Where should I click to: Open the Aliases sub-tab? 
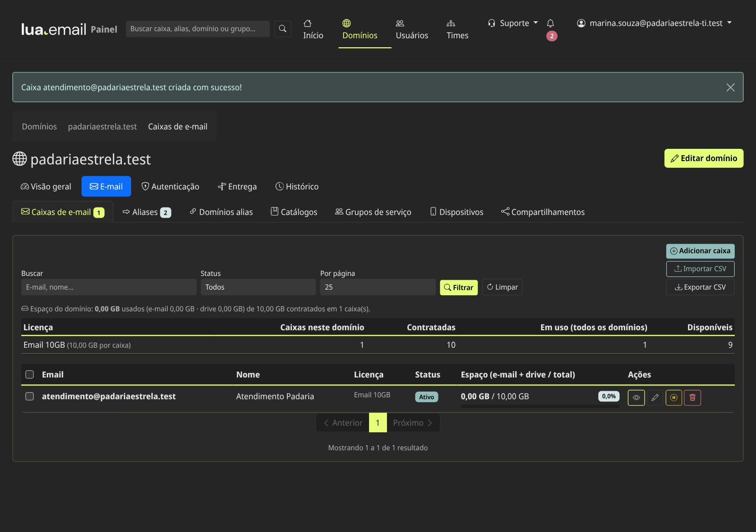coord(147,212)
